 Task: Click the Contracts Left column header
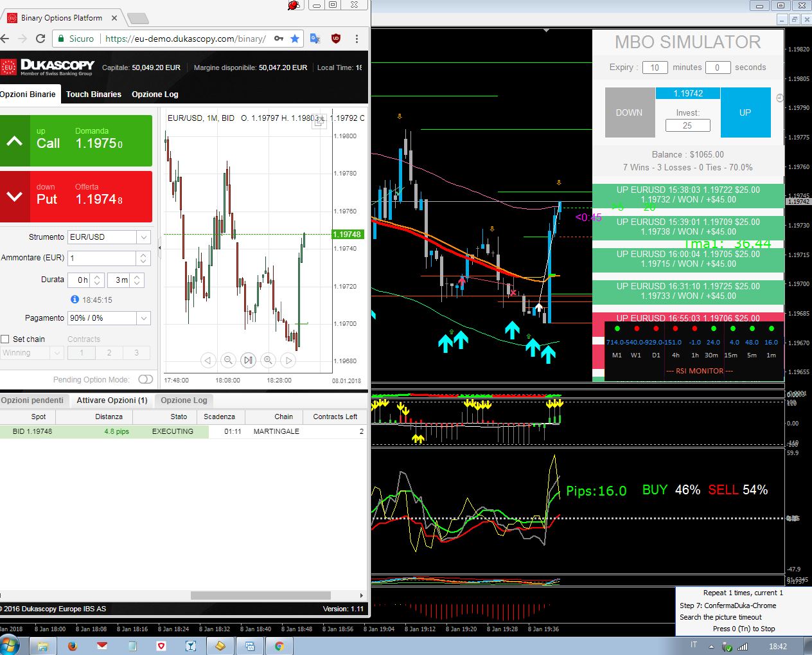[335, 417]
